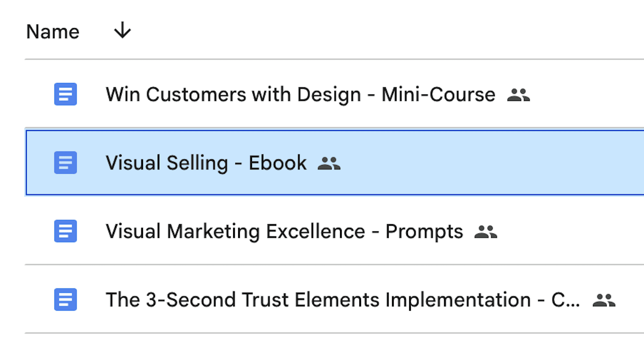Click the shared icon after Visual Marketing Excellence - Prompts
The width and height of the screenshot is (644, 338).
point(486,232)
